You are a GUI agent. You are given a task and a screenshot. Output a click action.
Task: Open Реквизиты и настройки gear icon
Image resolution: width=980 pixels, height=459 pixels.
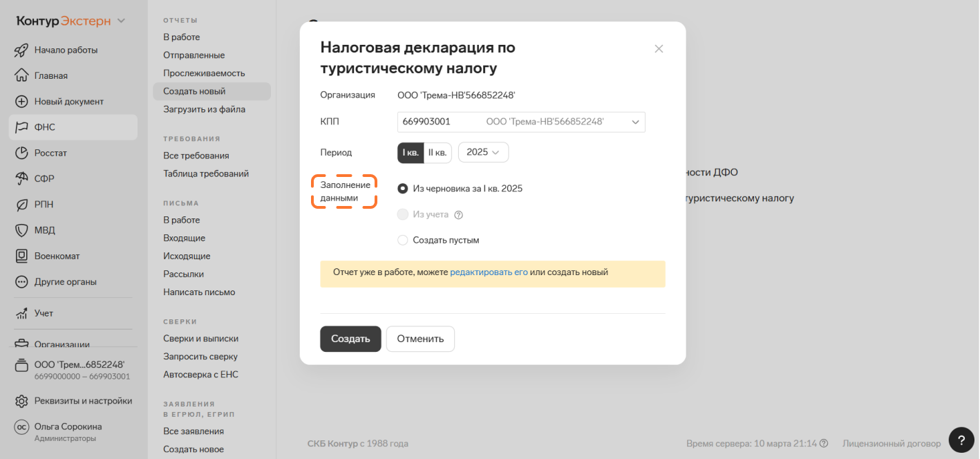21,401
